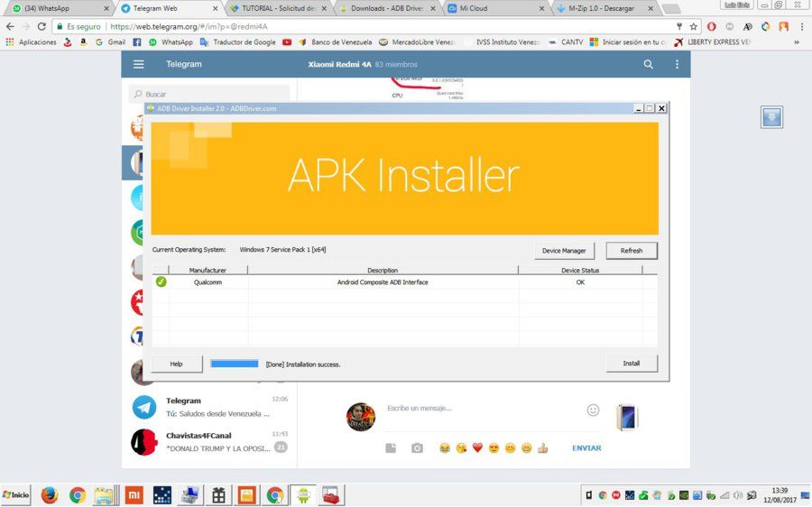Open the Opera extension icon in Chrome toolbar

[712, 26]
